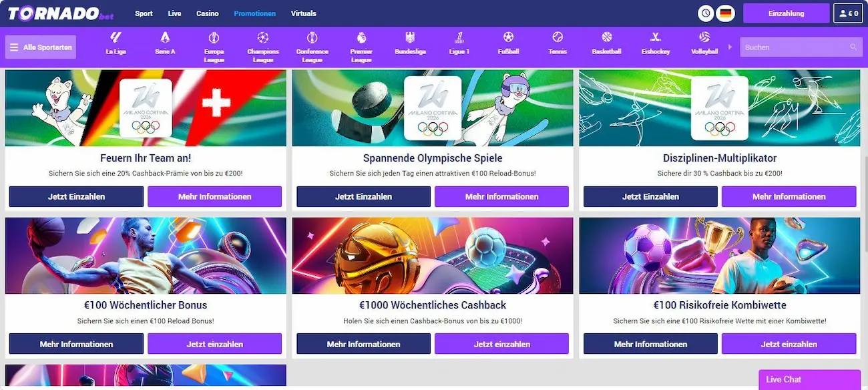Expand the Alle Sportarten menu
868x390 pixels.
coord(41,47)
